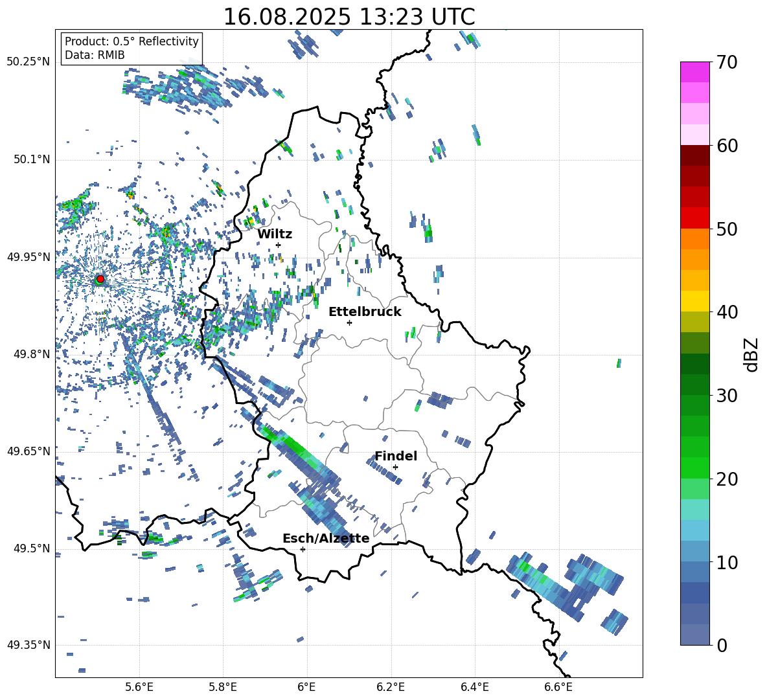Click the 5.6°E longitude label
The height and width of the screenshot is (700, 767).
point(139,687)
